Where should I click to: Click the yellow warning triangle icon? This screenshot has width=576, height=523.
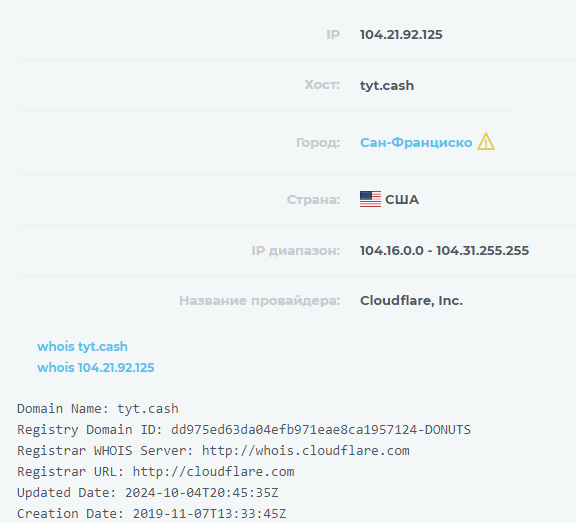(486, 141)
